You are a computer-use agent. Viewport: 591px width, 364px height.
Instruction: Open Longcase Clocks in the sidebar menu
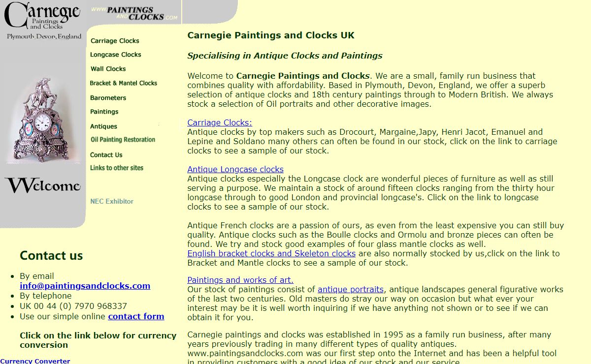click(x=116, y=55)
